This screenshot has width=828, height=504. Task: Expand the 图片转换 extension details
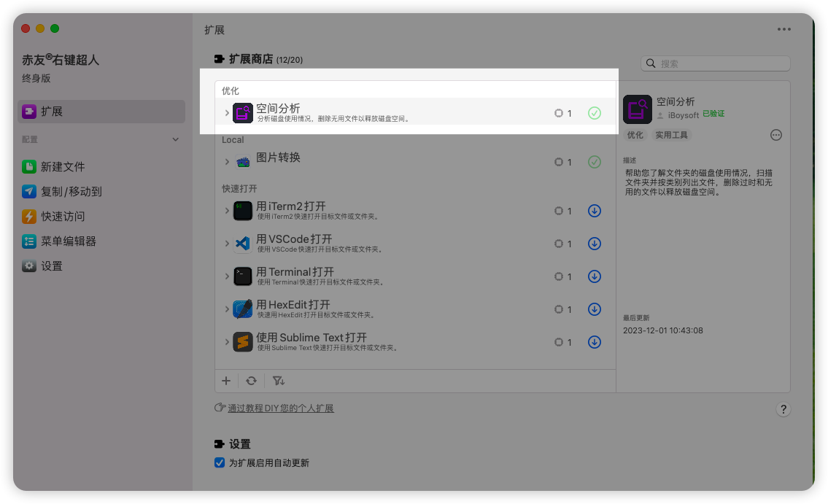click(226, 162)
